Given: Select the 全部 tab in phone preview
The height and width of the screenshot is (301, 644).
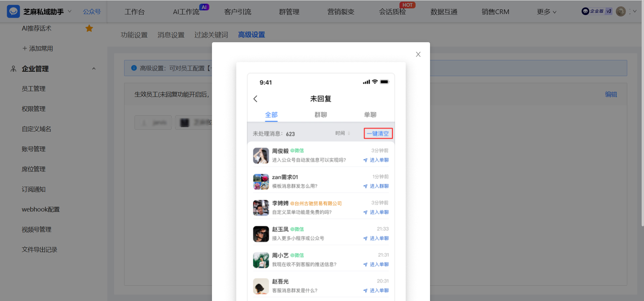Looking at the screenshot, I should click(x=271, y=115).
